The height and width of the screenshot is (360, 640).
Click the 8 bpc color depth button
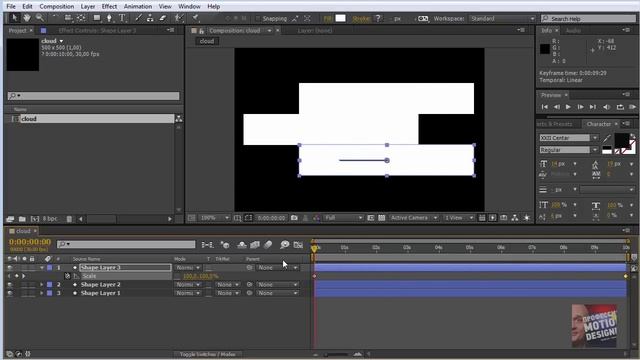(x=50, y=219)
